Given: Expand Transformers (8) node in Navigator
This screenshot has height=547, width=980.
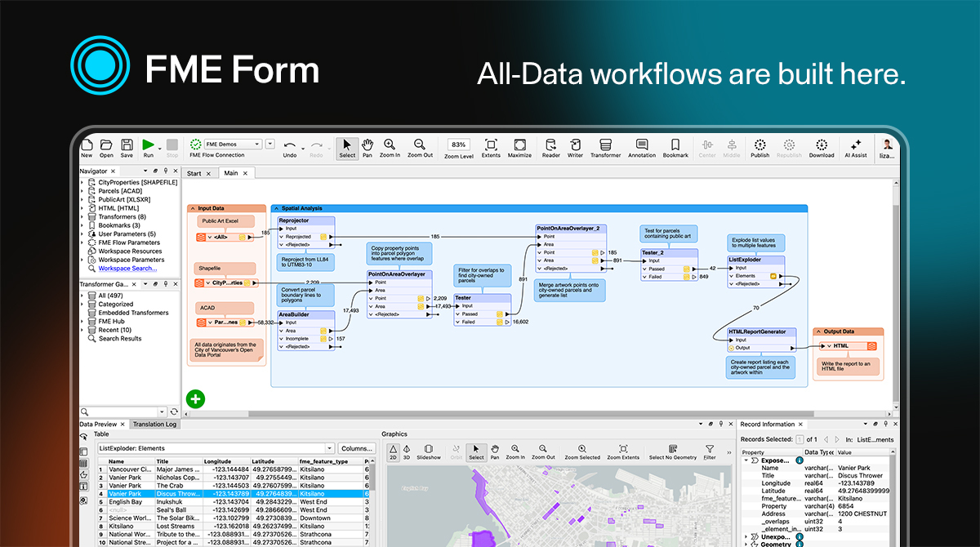Looking at the screenshot, I should point(82,216).
